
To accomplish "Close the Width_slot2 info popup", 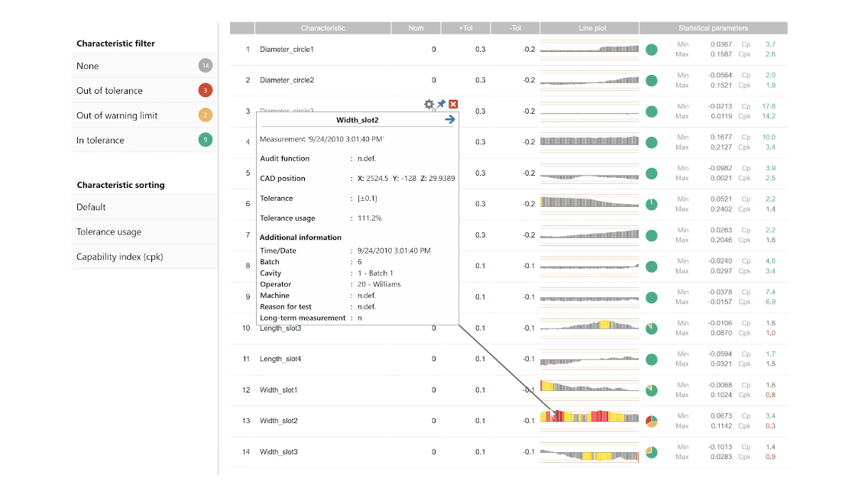I will point(453,104).
